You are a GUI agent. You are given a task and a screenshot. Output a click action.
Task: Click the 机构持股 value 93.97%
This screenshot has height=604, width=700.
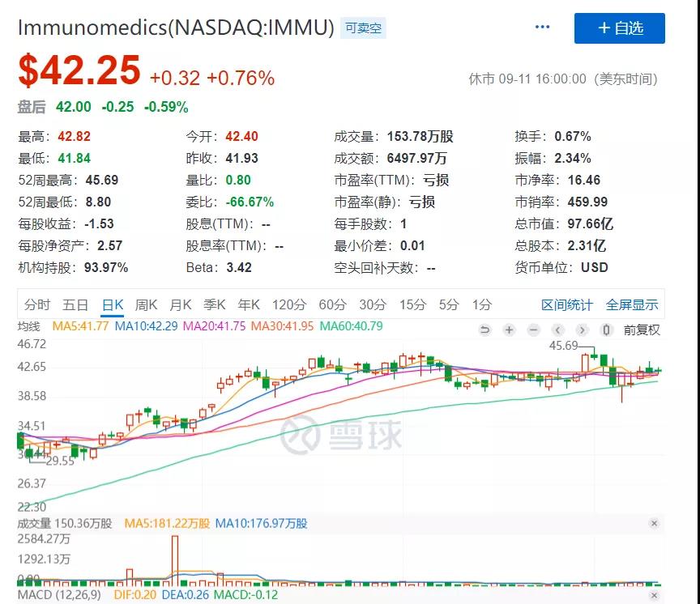pyautogui.click(x=106, y=268)
